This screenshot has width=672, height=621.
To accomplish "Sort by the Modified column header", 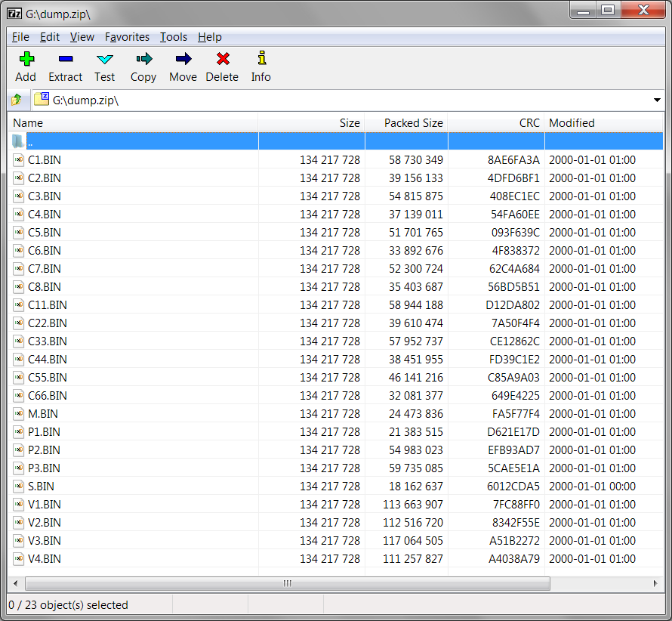I will pyautogui.click(x=603, y=123).
